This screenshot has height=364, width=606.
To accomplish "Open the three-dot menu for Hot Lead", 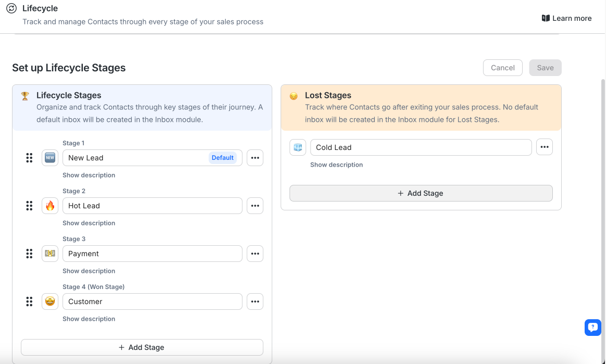I will [x=255, y=206].
